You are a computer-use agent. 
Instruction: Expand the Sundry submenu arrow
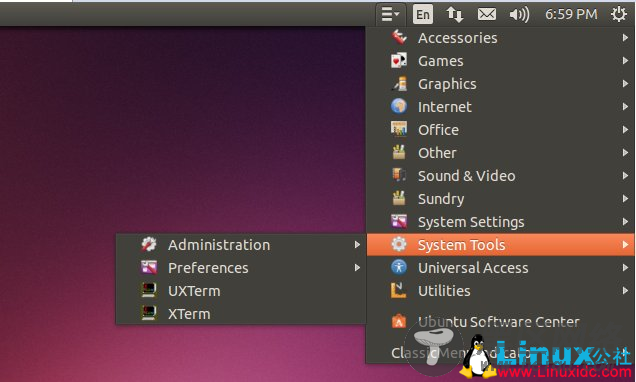click(x=625, y=199)
